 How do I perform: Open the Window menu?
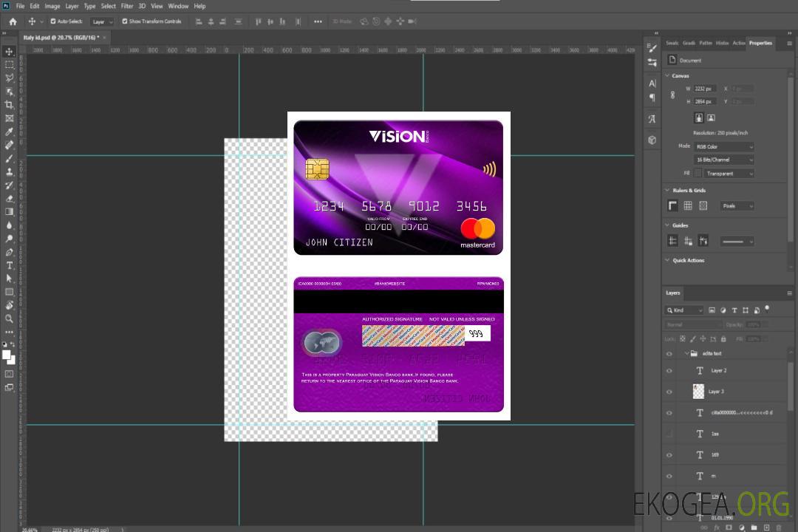(x=178, y=6)
